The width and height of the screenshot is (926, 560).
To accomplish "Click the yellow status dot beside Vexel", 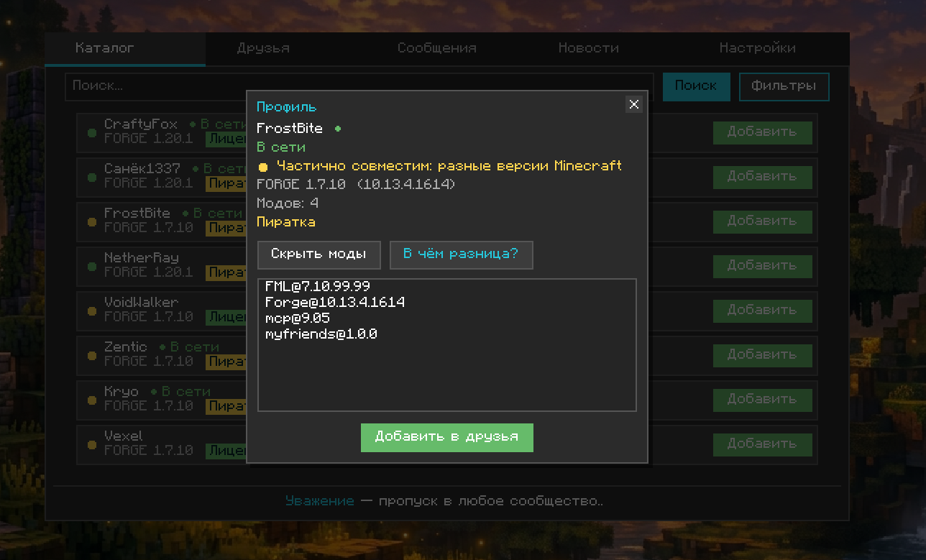I will point(92,445).
